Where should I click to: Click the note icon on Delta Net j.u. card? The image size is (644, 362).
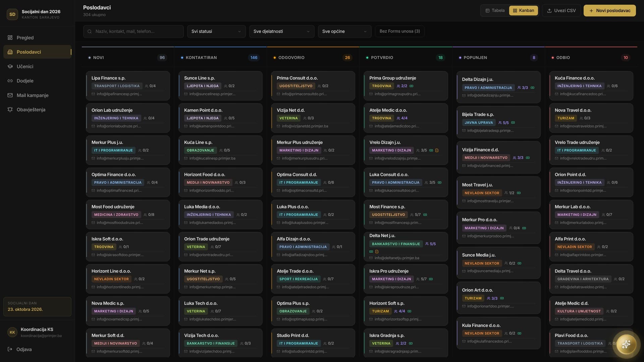pos(377,251)
